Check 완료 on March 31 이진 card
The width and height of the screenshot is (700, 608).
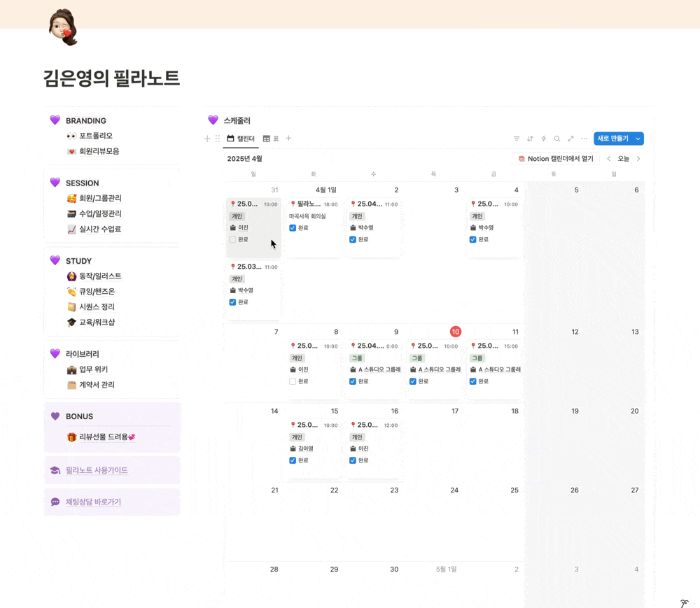click(x=232, y=239)
